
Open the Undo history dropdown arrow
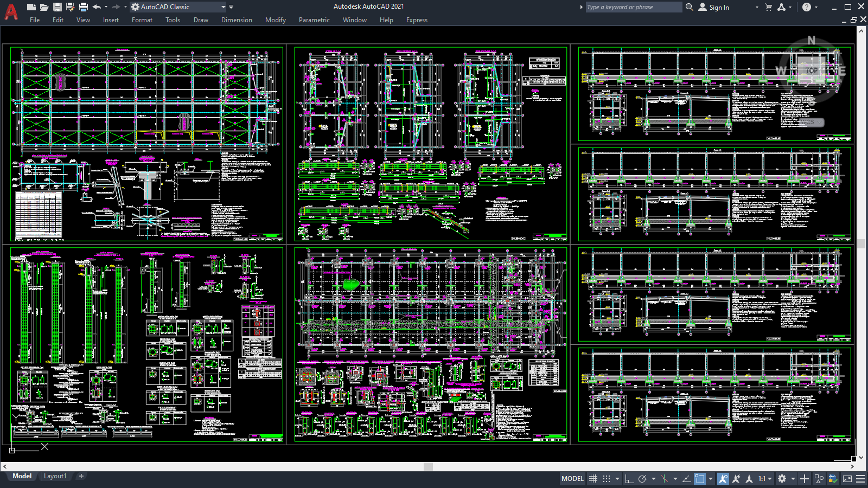pyautogui.click(x=106, y=7)
